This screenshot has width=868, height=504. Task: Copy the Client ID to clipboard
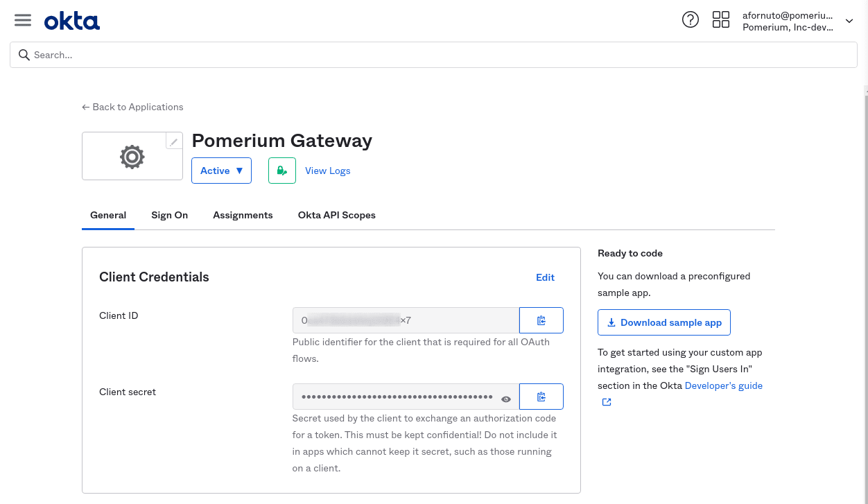541,320
